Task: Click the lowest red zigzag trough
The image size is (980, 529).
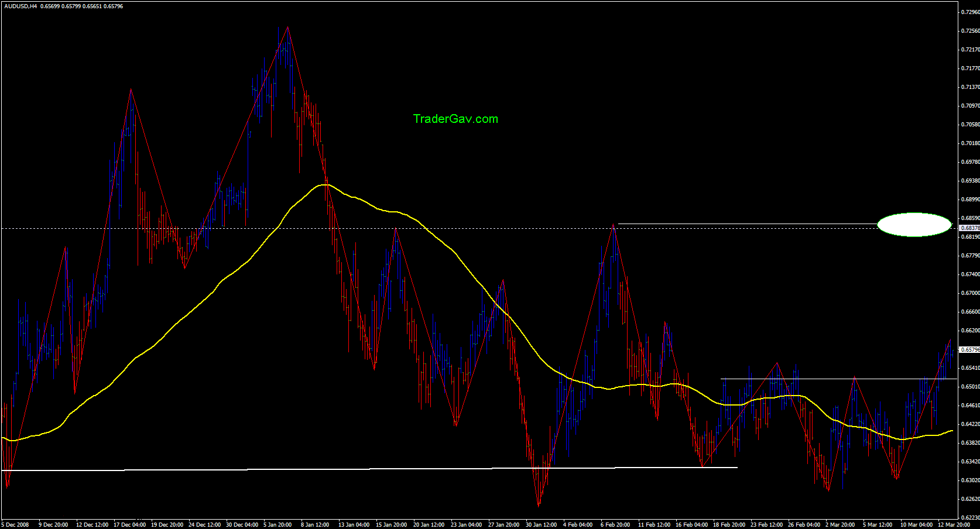Action: click(x=539, y=505)
